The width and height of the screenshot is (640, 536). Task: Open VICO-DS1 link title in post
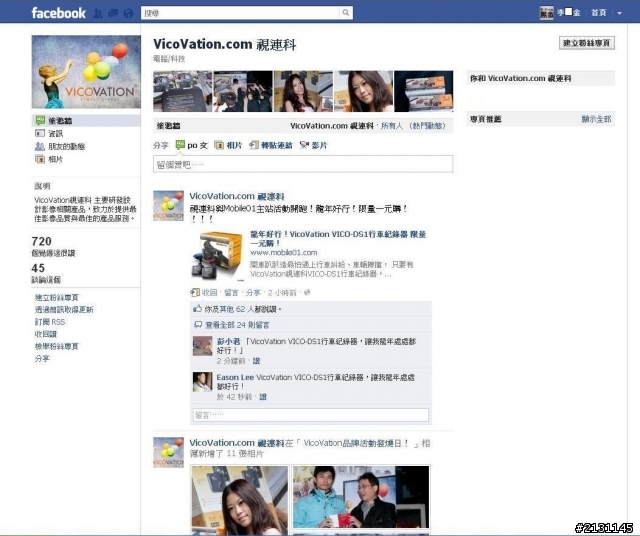click(338, 238)
